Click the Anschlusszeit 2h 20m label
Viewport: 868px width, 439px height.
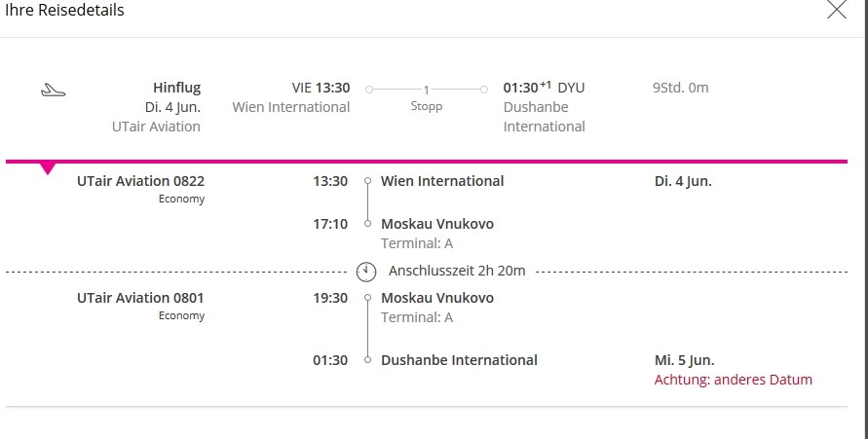pos(456,271)
